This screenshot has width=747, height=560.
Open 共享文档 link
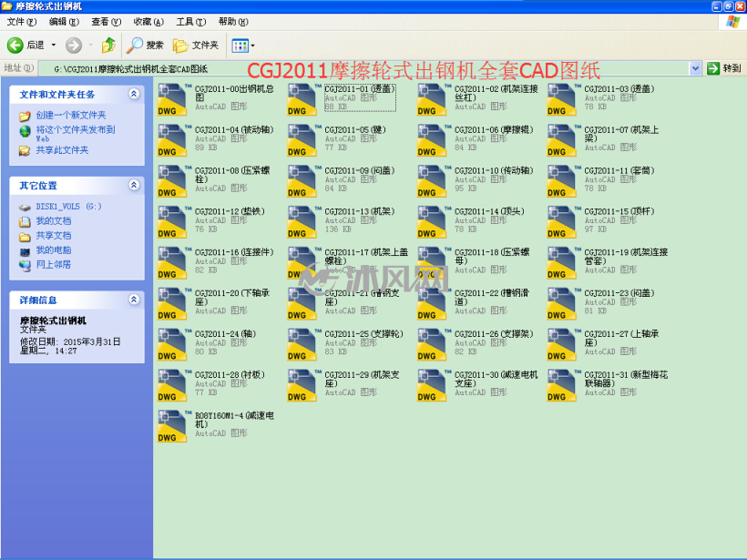[54, 236]
